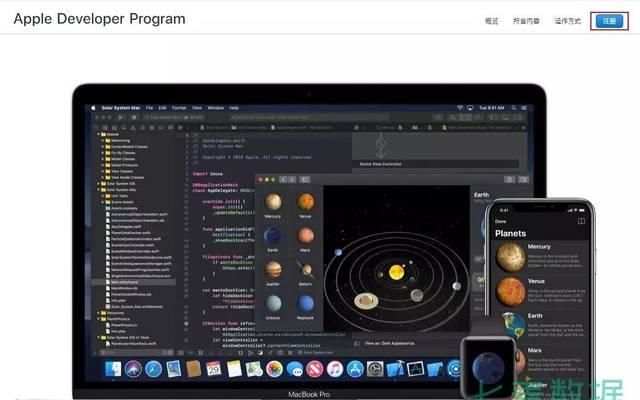
Task: Open the 运作方式 navigation link
Action: pos(567,20)
